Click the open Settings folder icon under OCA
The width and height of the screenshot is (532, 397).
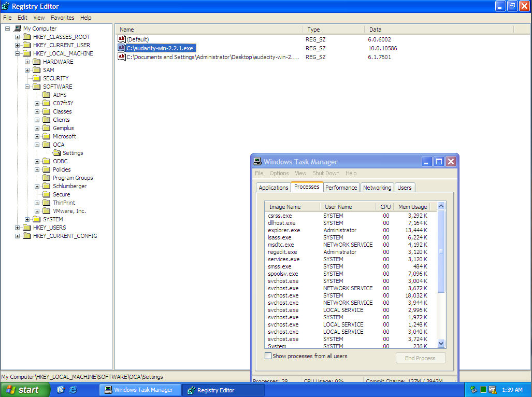click(x=56, y=153)
